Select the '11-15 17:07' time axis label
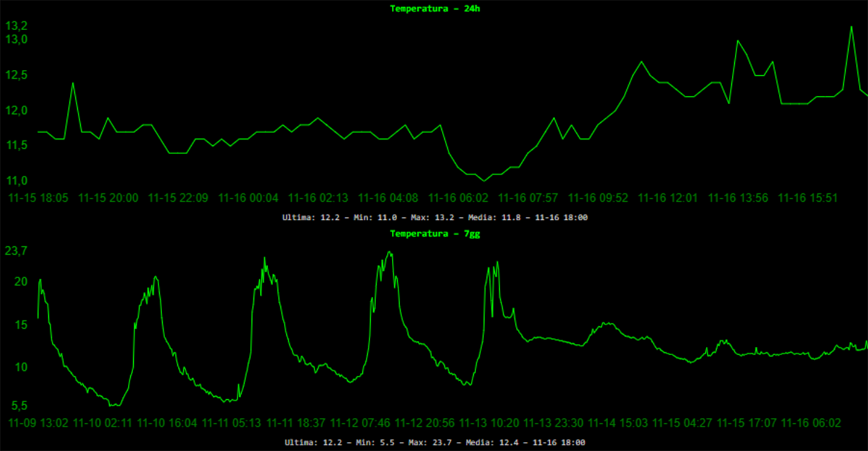The image size is (868, 451). click(746, 423)
